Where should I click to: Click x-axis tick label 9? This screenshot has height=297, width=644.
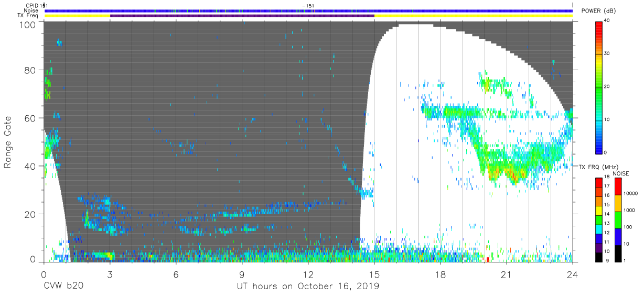[x=242, y=274]
